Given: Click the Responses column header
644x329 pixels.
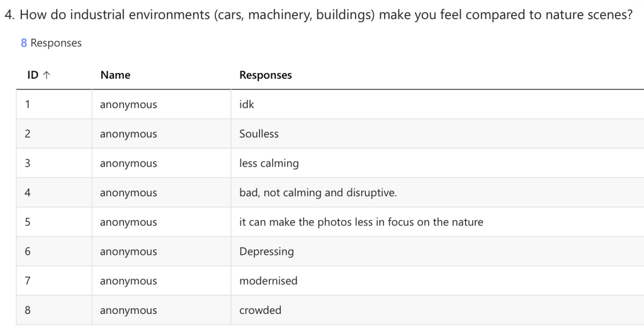Looking at the screenshot, I should (265, 75).
